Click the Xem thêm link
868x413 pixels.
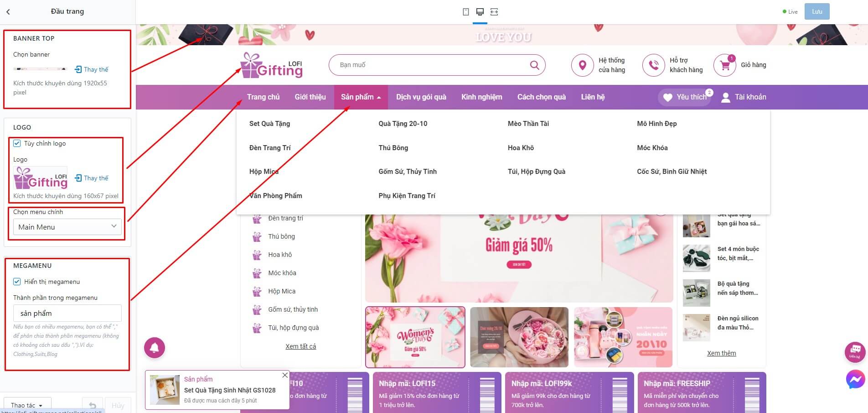click(x=722, y=353)
